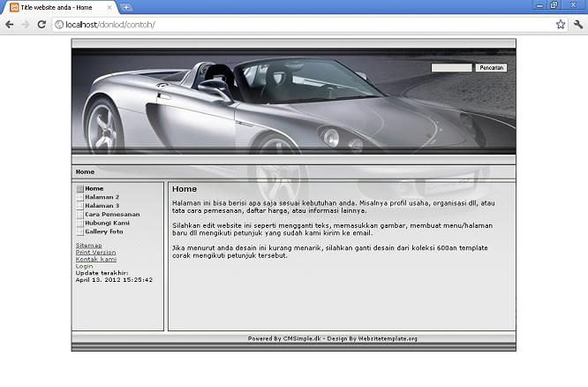Viewport: 588px width, 387px height.
Task: Click the Home page heading
Action: [x=185, y=189]
